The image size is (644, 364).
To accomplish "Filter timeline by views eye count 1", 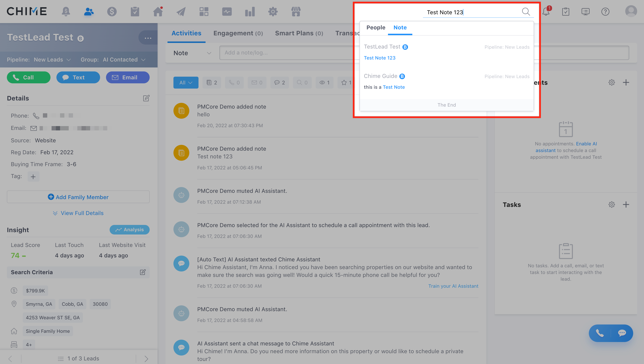I will 325,83.
